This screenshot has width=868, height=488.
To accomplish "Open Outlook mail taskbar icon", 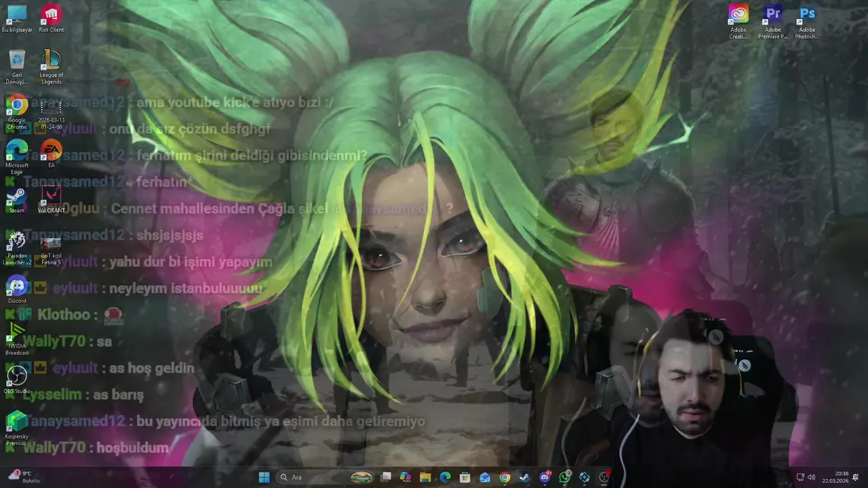I will coord(485,477).
